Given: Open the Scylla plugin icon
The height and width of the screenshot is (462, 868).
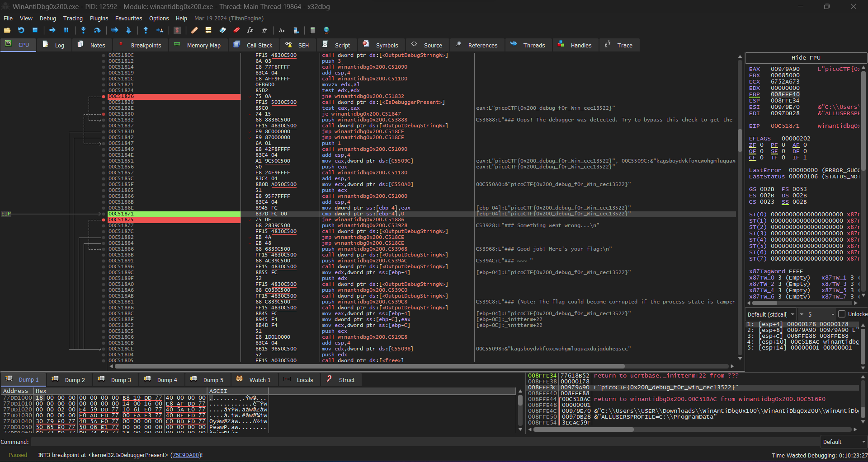Looking at the screenshot, I should [177, 30].
